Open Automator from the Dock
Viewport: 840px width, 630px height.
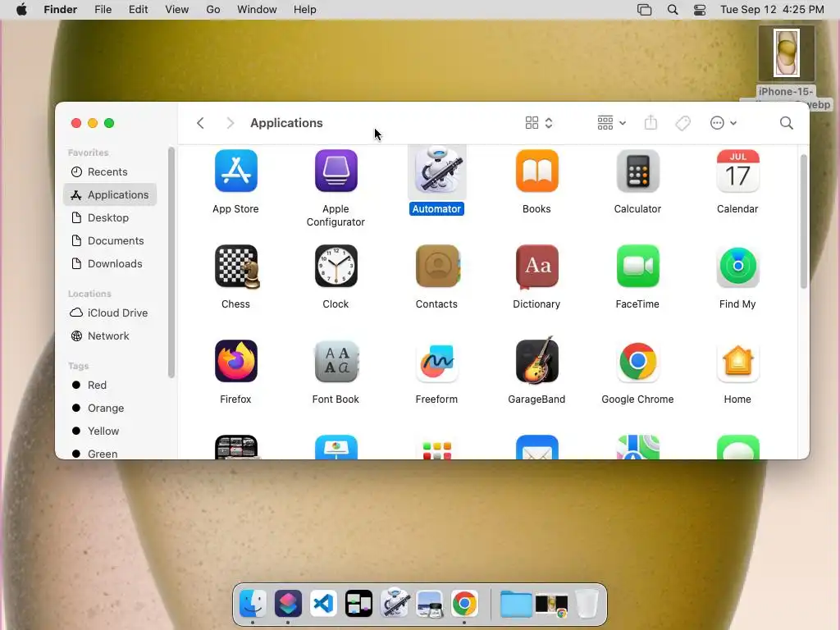click(395, 603)
